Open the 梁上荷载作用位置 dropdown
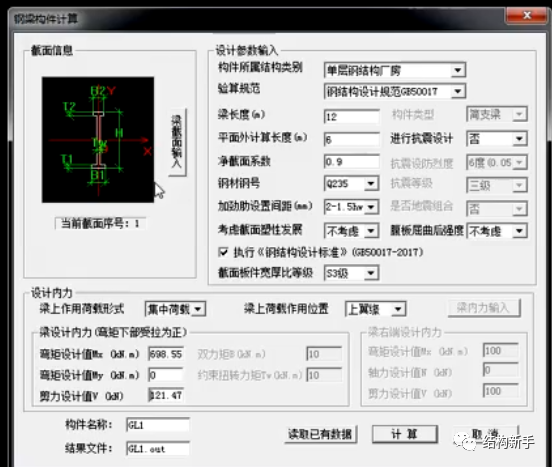552x467 pixels. click(375, 309)
